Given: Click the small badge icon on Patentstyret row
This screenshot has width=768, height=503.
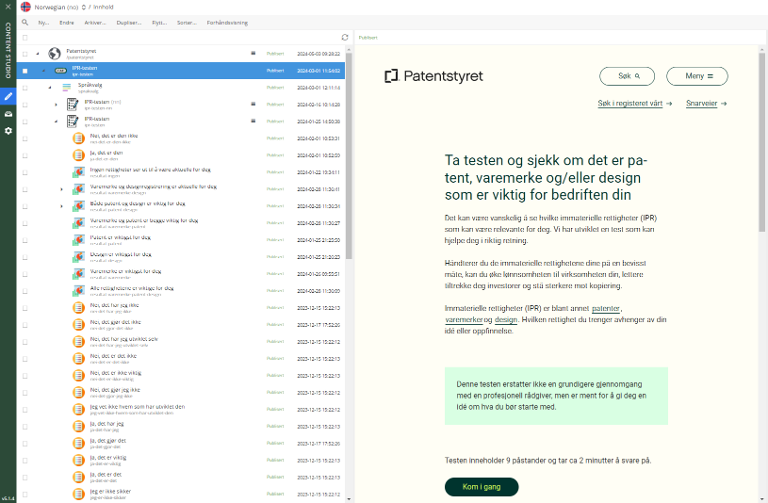Looking at the screenshot, I should (x=253, y=53).
